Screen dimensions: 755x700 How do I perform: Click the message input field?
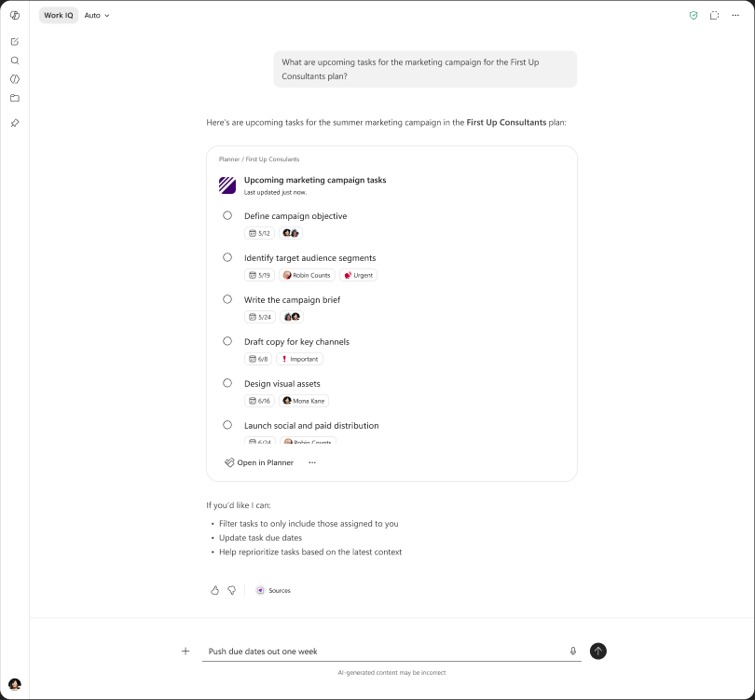(385, 651)
